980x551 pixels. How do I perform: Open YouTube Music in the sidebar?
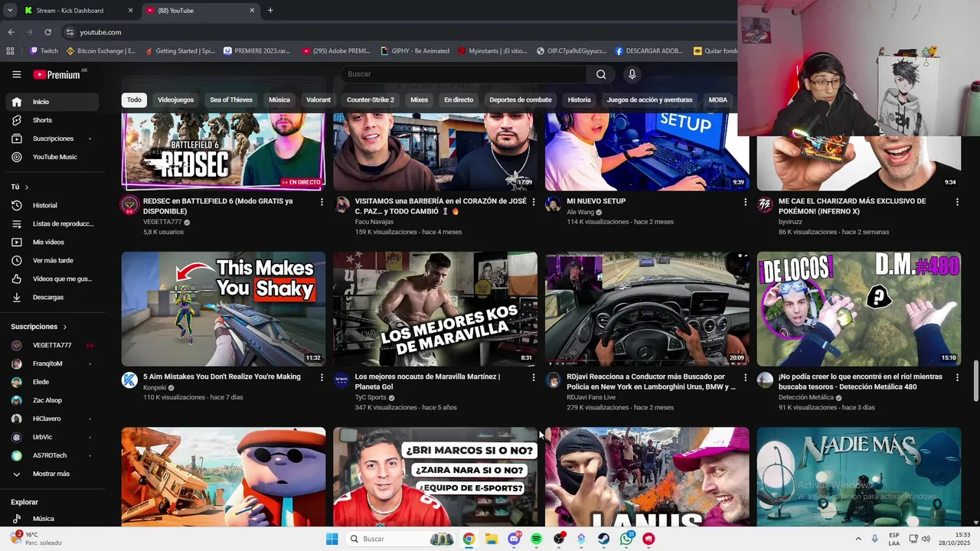click(52, 157)
